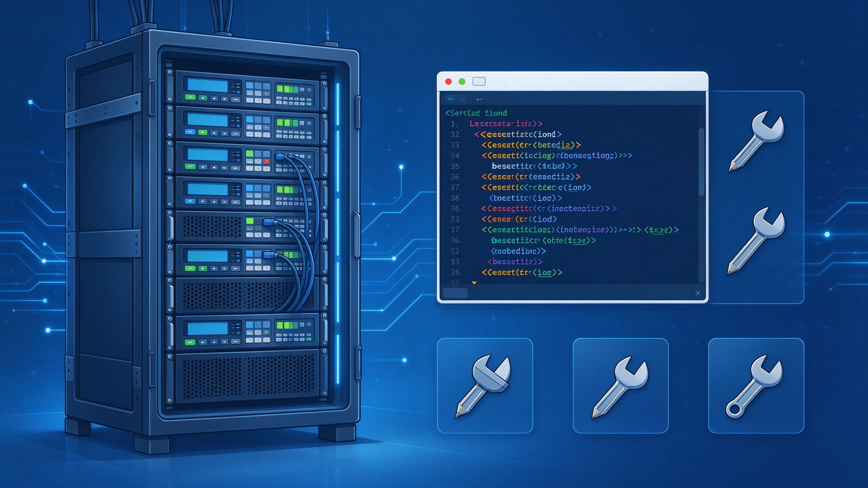The height and width of the screenshot is (488, 868).
Task: Click the header text "<Ser(ad tiond"
Action: coord(476,113)
